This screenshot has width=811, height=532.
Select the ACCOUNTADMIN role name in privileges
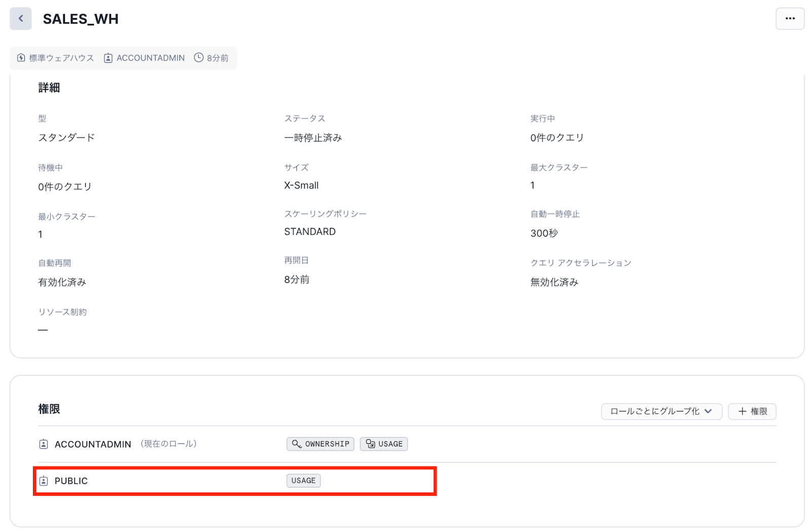pos(93,444)
